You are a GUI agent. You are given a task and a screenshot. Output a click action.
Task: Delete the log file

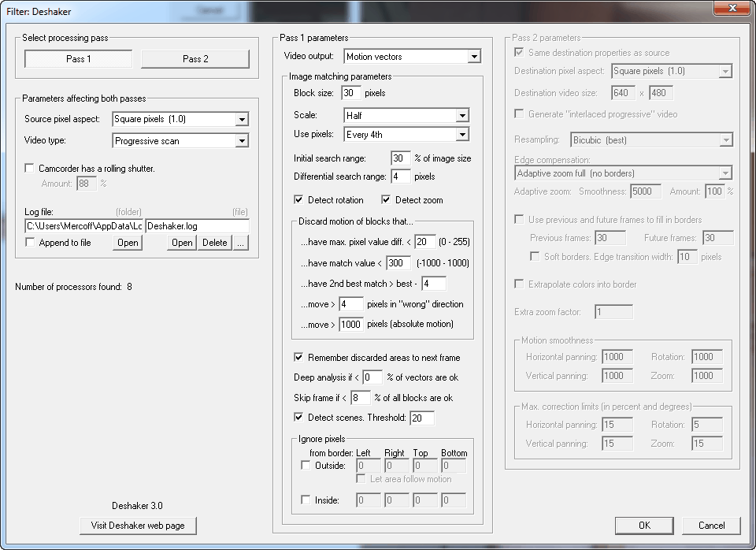214,243
